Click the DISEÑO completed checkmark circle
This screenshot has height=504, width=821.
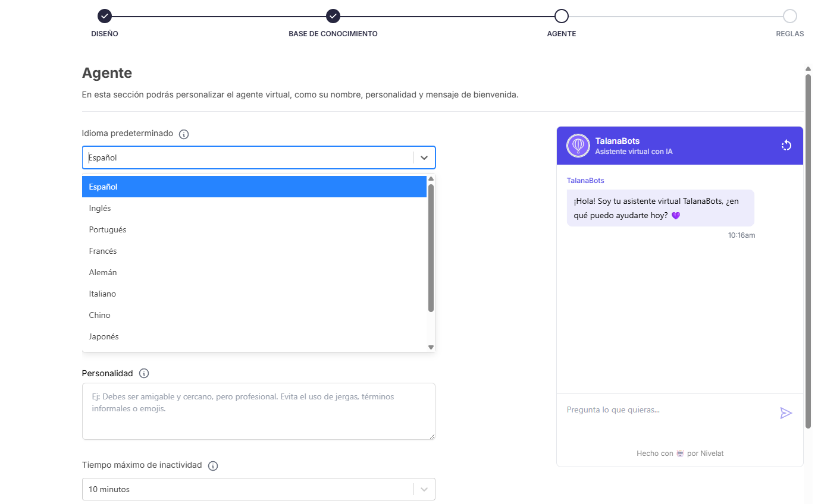pos(105,17)
